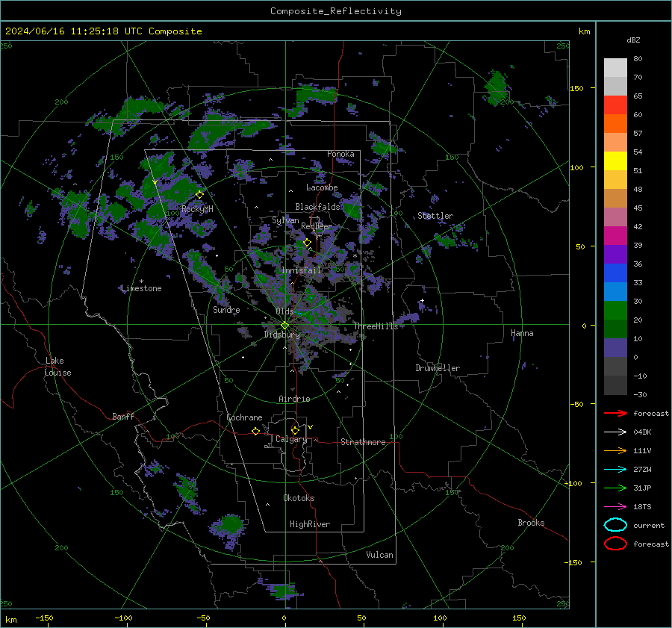Click the Limestone label

pyautogui.click(x=141, y=288)
